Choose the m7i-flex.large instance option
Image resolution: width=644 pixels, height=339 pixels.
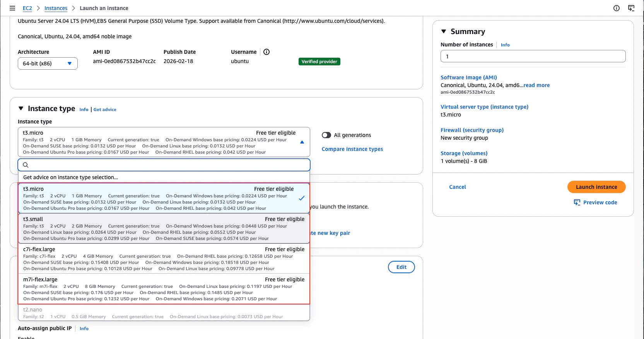pyautogui.click(x=164, y=289)
